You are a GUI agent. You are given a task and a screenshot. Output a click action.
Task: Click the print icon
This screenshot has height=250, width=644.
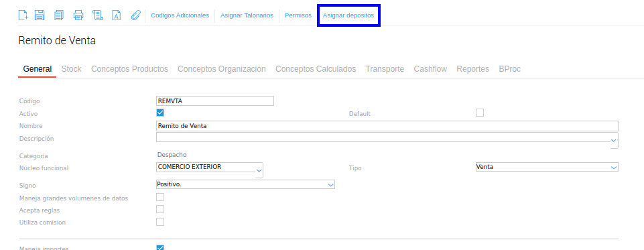[78, 15]
